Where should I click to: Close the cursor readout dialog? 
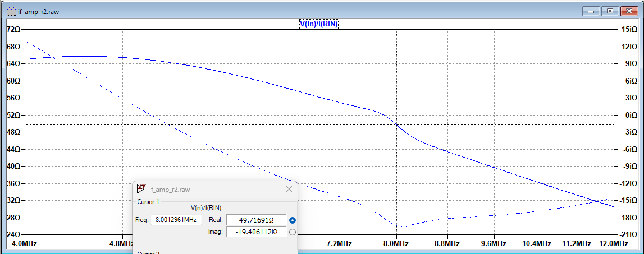coord(289,189)
